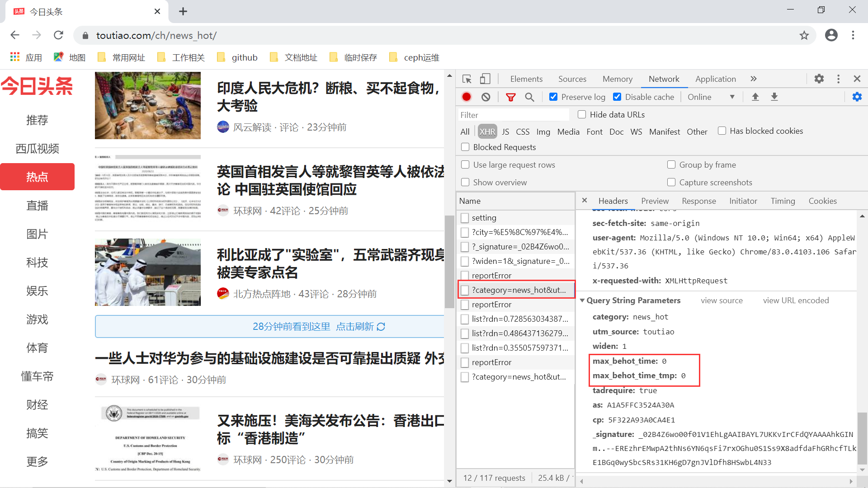The height and width of the screenshot is (488, 868).
Task: Click the browser back arrow
Action: coord(15,35)
